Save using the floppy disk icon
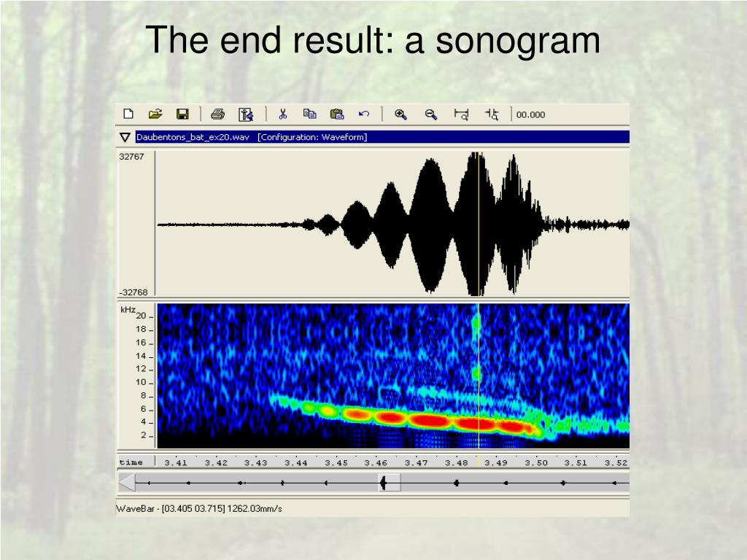Screen dimensions: 747x560 click(182, 114)
